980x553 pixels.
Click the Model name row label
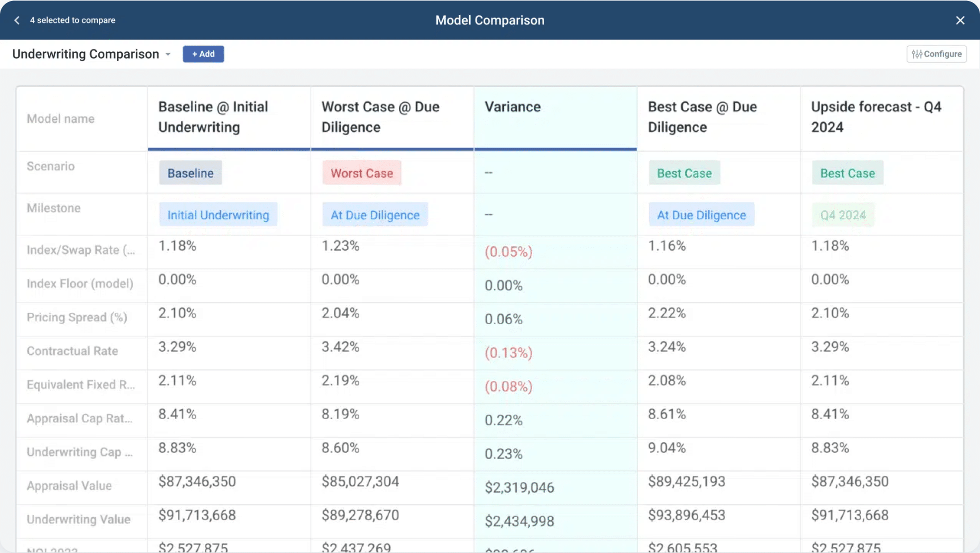tap(61, 119)
